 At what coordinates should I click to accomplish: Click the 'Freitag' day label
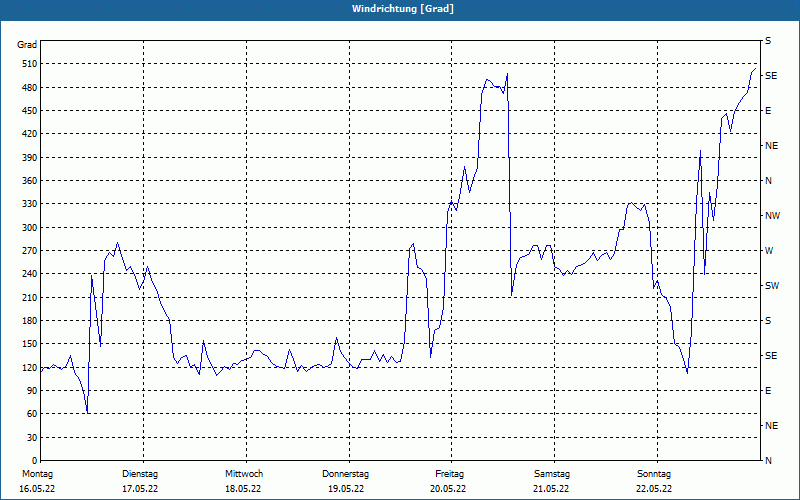449,474
